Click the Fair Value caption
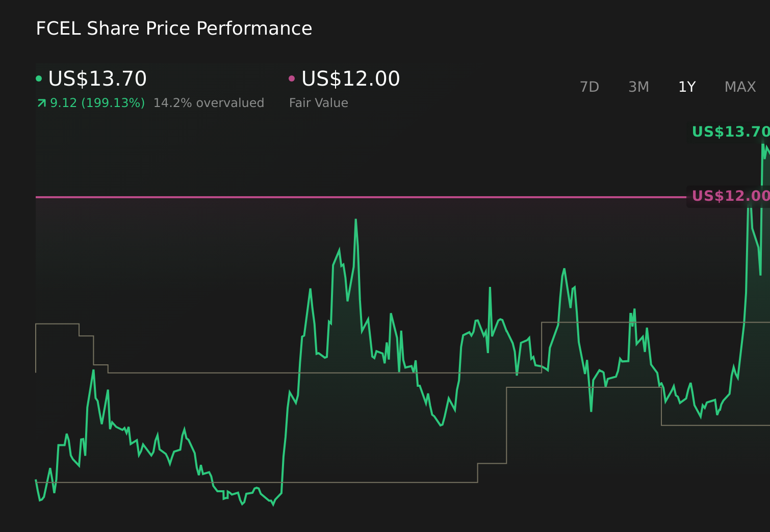770x532 pixels. click(x=319, y=103)
